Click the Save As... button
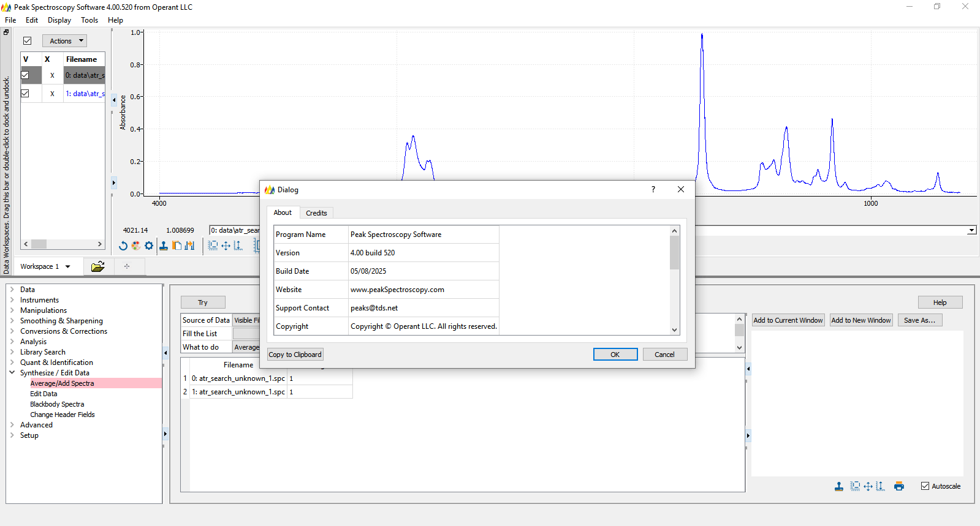The image size is (980, 526). (920, 320)
